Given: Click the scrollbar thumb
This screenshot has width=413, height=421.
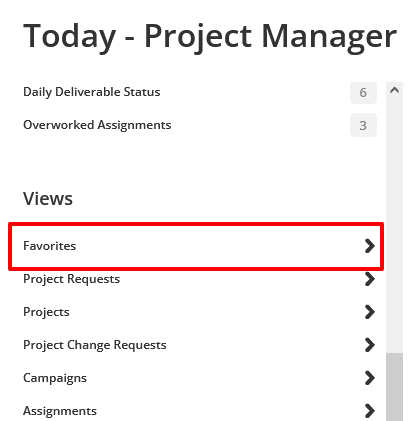Looking at the screenshot, I should tap(395, 387).
